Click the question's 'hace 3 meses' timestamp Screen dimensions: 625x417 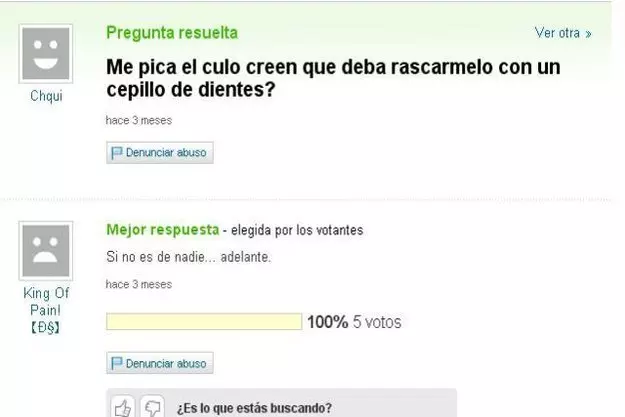click(x=139, y=120)
